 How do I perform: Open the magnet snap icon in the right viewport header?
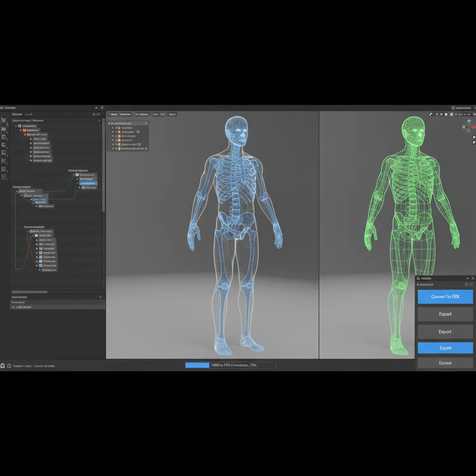tap(436, 114)
